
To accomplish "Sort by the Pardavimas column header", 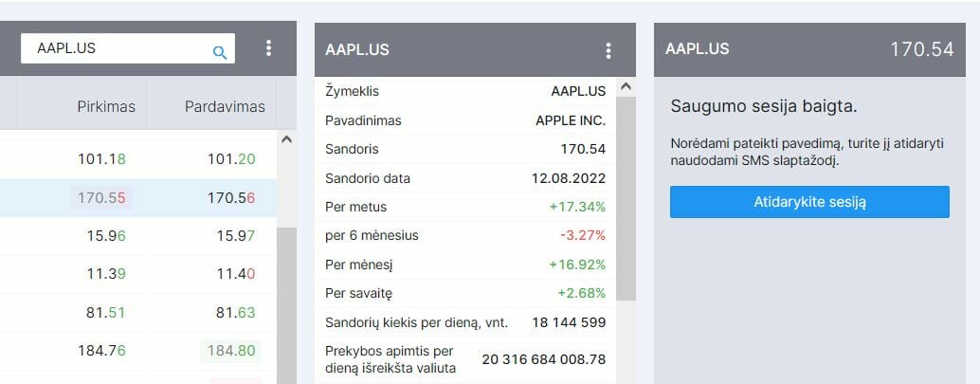I will coord(225,106).
